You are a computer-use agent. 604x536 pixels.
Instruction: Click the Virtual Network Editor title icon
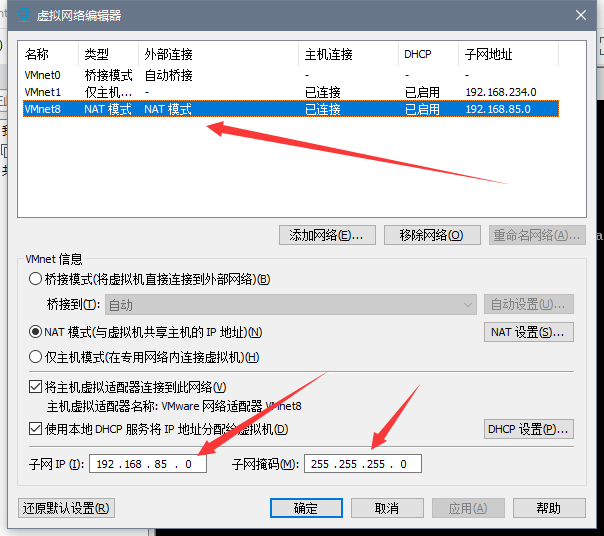24,15
